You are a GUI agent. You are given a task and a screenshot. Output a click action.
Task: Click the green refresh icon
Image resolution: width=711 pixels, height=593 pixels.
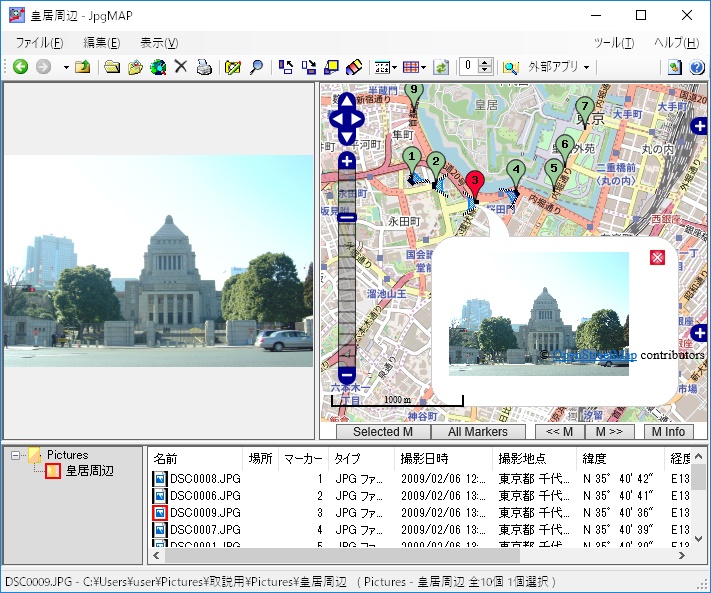(441, 67)
